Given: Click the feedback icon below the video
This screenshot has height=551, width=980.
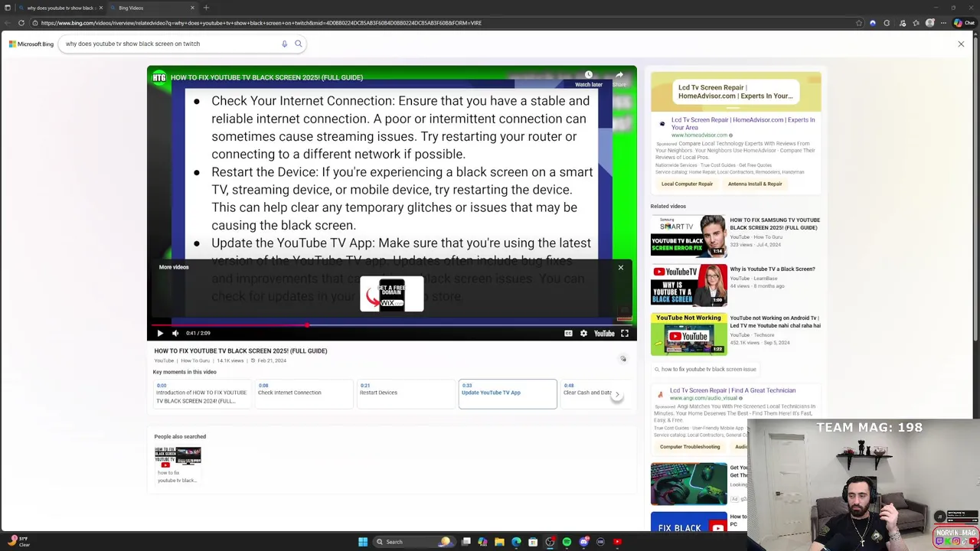Looking at the screenshot, I should (x=623, y=358).
